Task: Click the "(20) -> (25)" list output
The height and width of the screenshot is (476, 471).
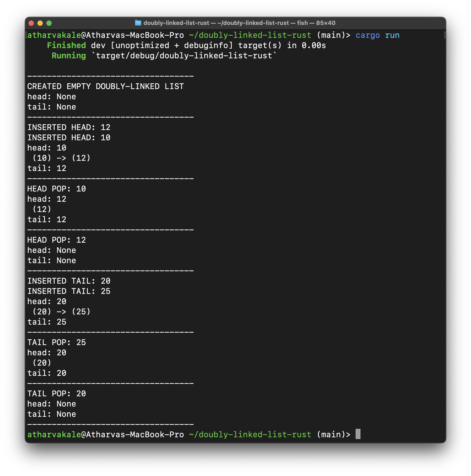Action: pos(61,312)
